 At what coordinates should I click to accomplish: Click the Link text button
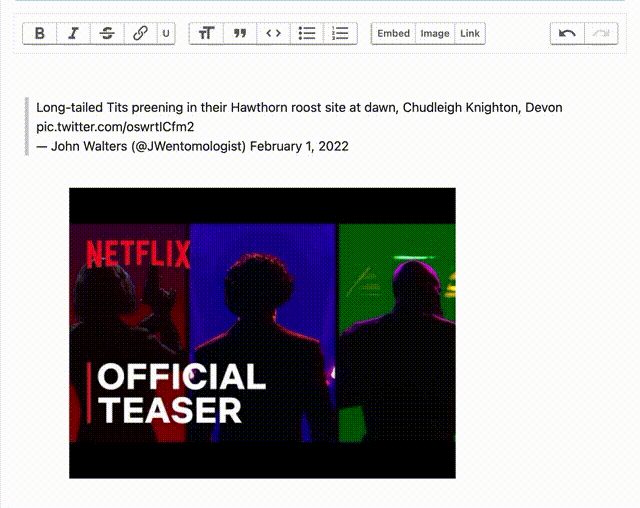click(470, 33)
